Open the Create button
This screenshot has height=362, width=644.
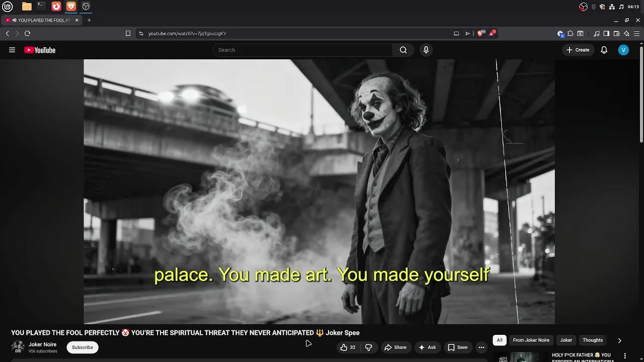[578, 50]
